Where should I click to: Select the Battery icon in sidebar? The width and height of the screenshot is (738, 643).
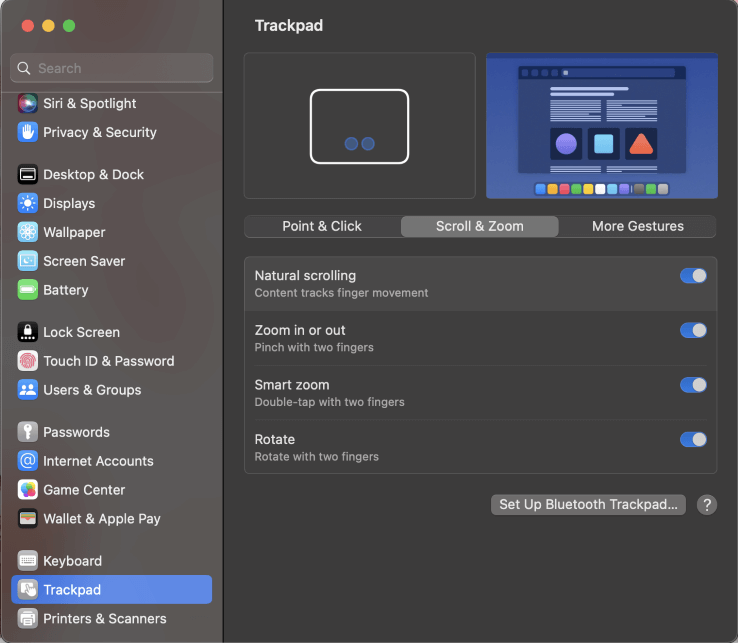click(27, 290)
